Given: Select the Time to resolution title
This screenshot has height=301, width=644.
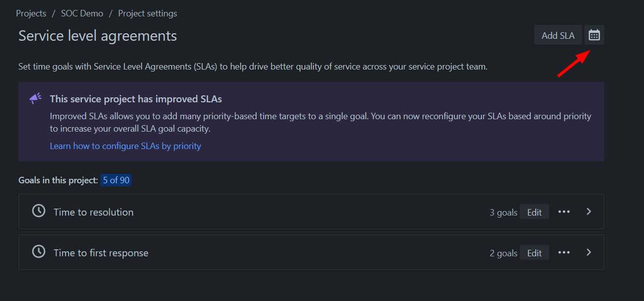Looking at the screenshot, I should (93, 212).
